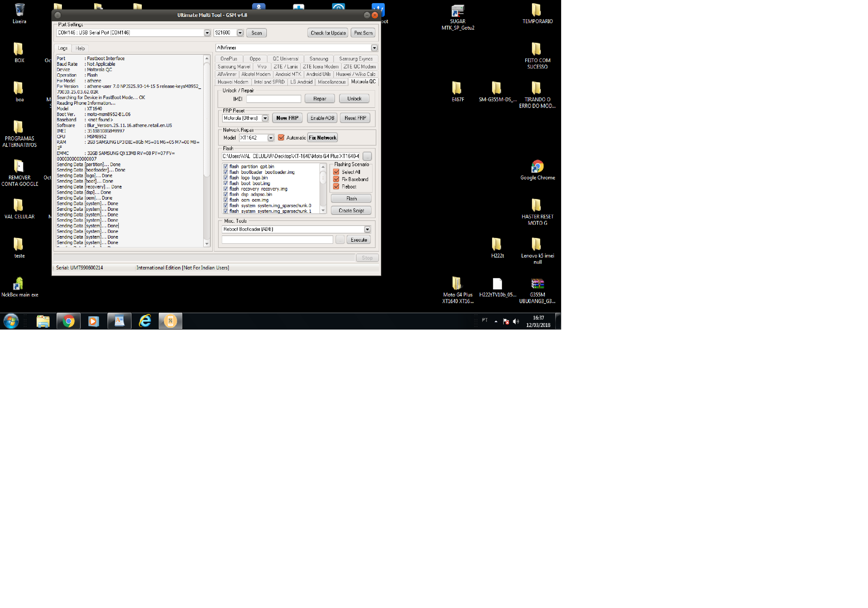
Task: Open Moto G4 Plus XT1640 folder
Action: [458, 290]
